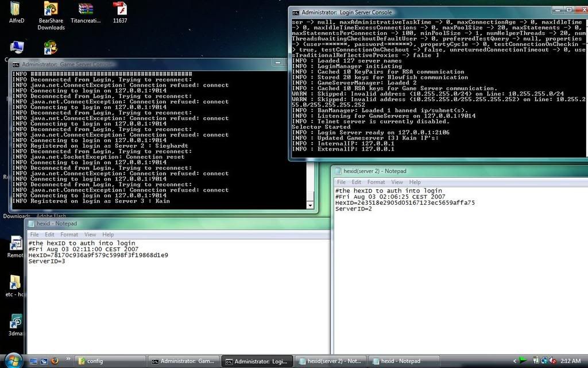Switch to Game Server console taskbar button
Screen dimensions: 588x368
(x=183, y=361)
